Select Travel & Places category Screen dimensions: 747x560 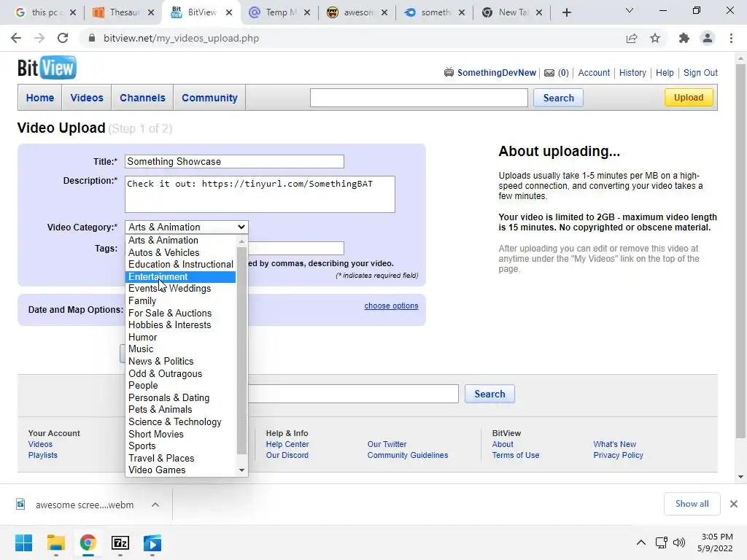point(181,458)
